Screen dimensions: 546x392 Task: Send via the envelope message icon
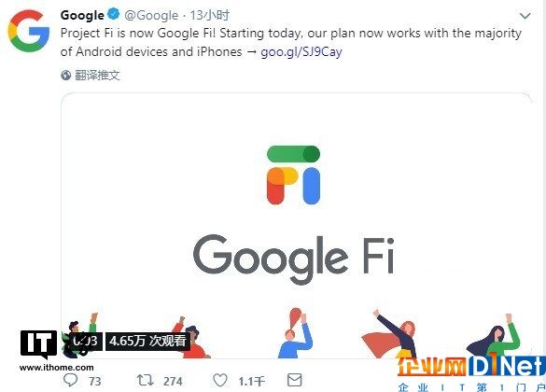[x=295, y=380]
